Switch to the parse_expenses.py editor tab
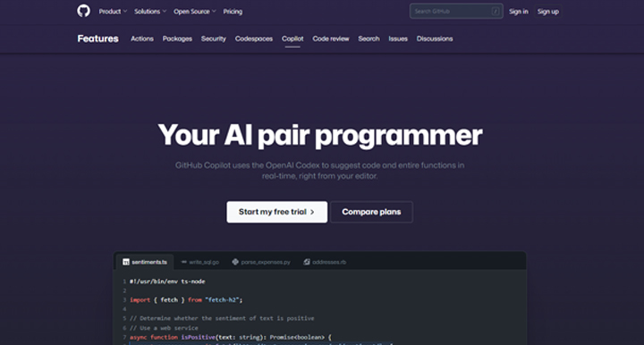Viewport: 644px width, 345px height. click(261, 262)
